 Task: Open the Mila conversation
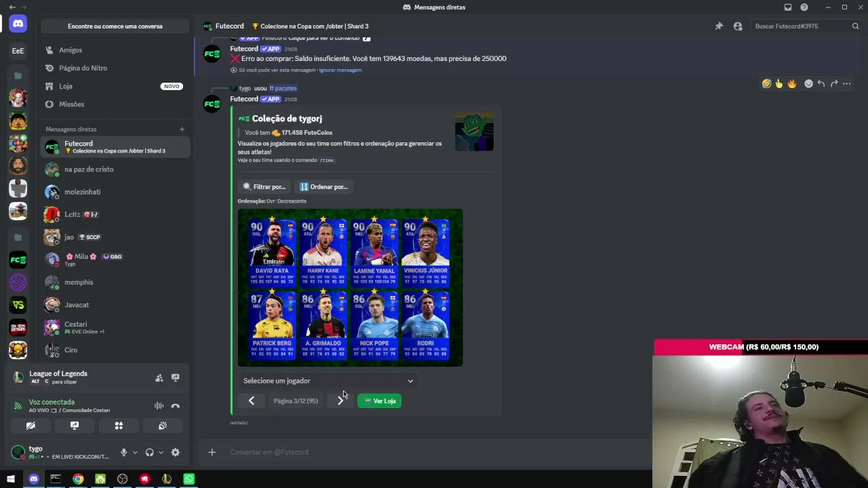(115, 260)
